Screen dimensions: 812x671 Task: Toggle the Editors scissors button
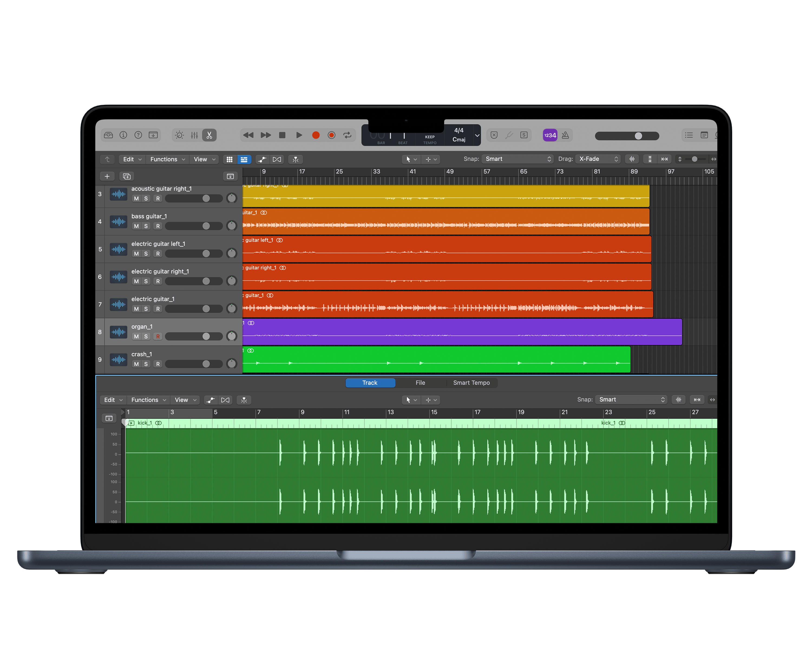click(x=209, y=135)
